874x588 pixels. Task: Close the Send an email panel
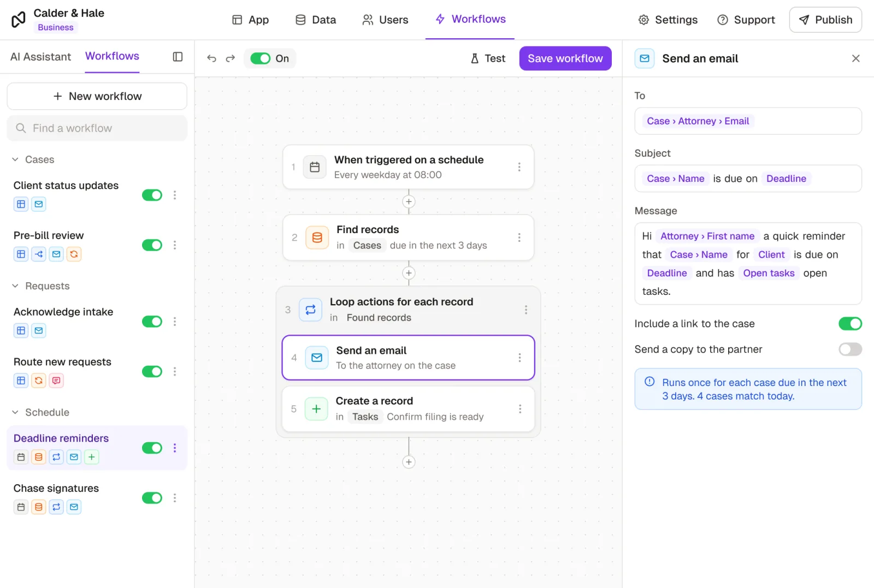click(x=856, y=58)
